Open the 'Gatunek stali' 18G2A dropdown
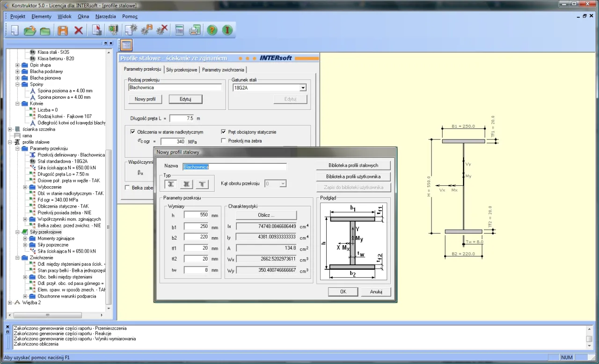 [303, 87]
